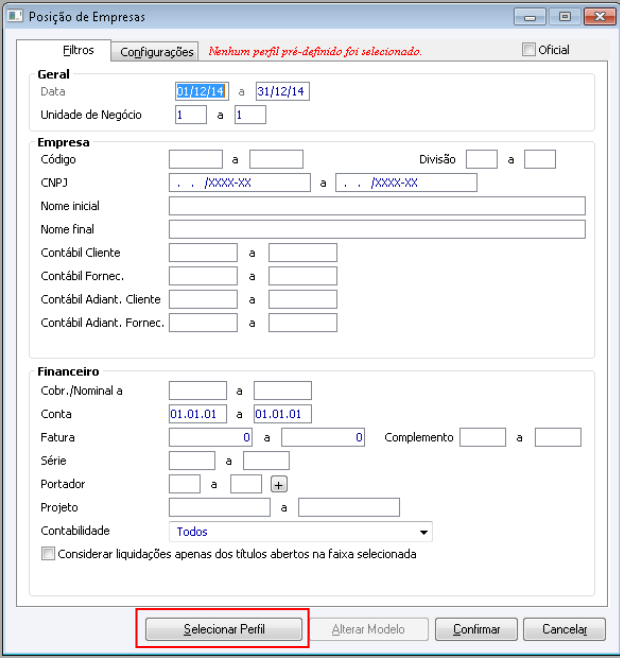
Task: Click the second Contábil Cliente field
Action: click(x=303, y=253)
